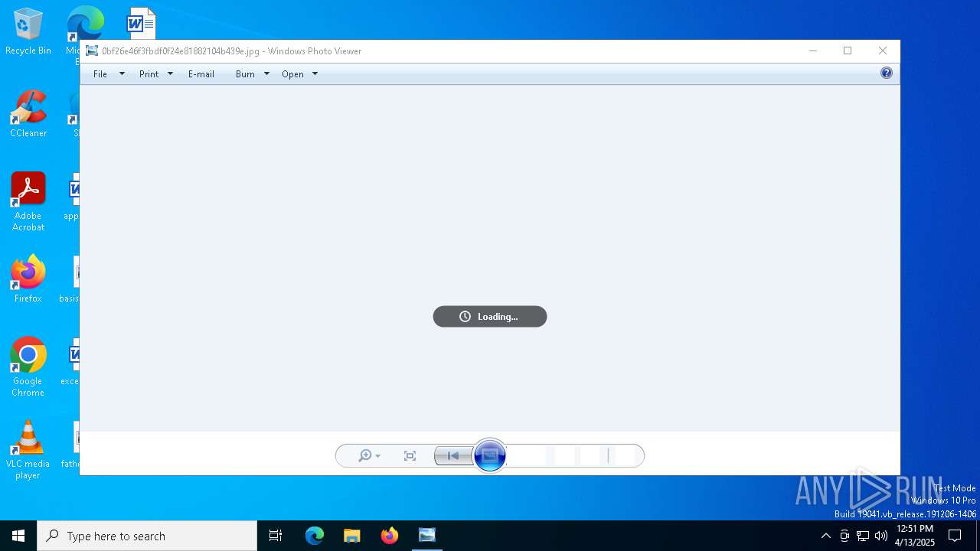Select the Google Chrome desktop shortcut
Image resolution: width=980 pixels, height=551 pixels.
click(x=28, y=367)
